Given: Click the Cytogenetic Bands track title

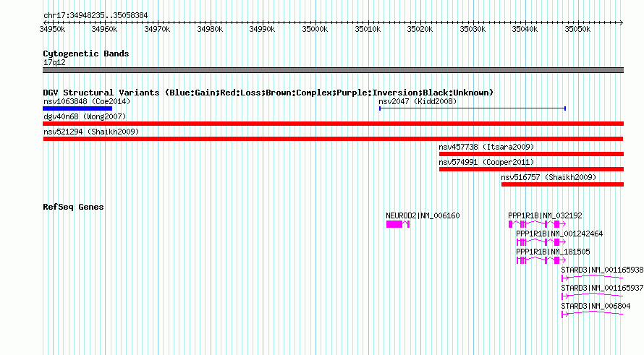Looking at the screenshot, I should 86,54.
